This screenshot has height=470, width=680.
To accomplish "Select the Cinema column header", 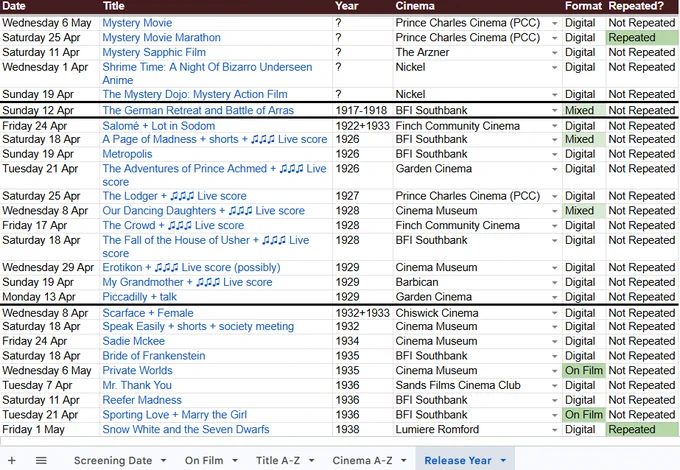I will 415,6.
